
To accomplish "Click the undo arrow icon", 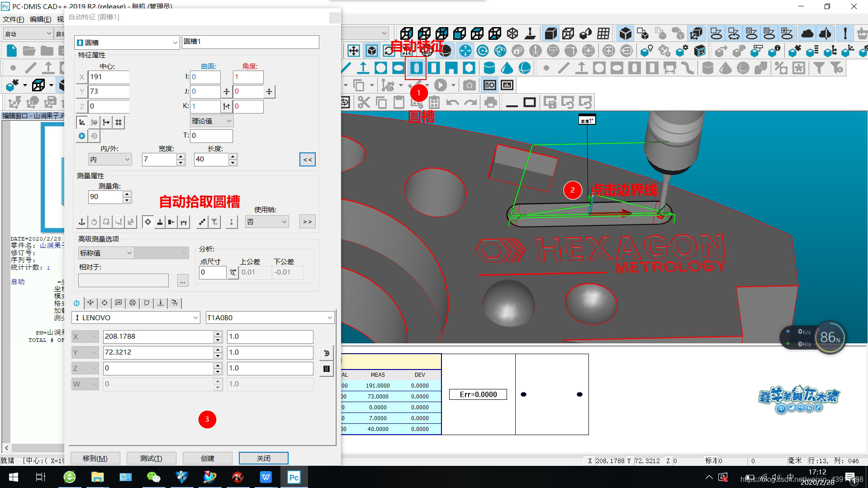I will click(452, 103).
